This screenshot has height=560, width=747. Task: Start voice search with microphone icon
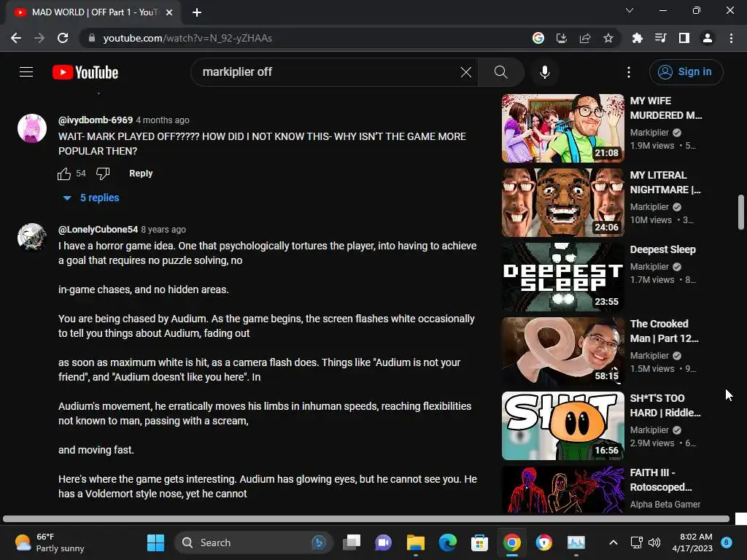[x=544, y=72]
